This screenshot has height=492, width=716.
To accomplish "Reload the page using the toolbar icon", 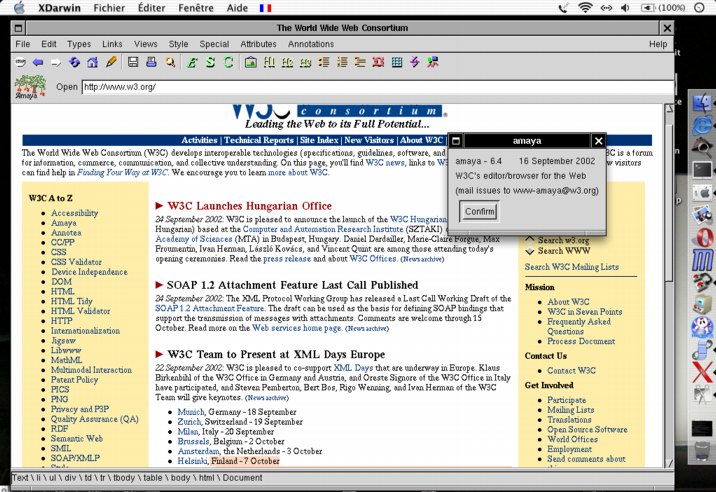I will pyautogui.click(x=75, y=62).
